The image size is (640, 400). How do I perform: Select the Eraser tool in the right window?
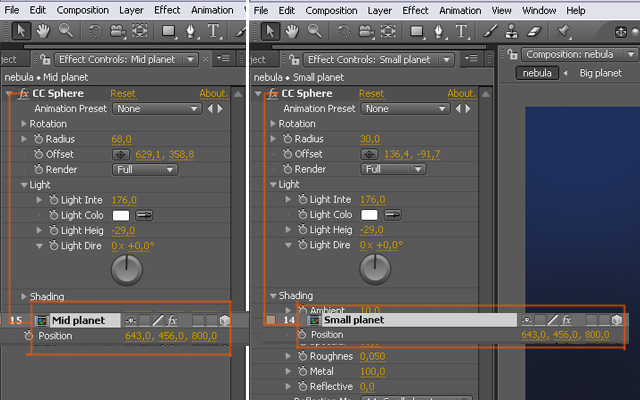[x=533, y=31]
